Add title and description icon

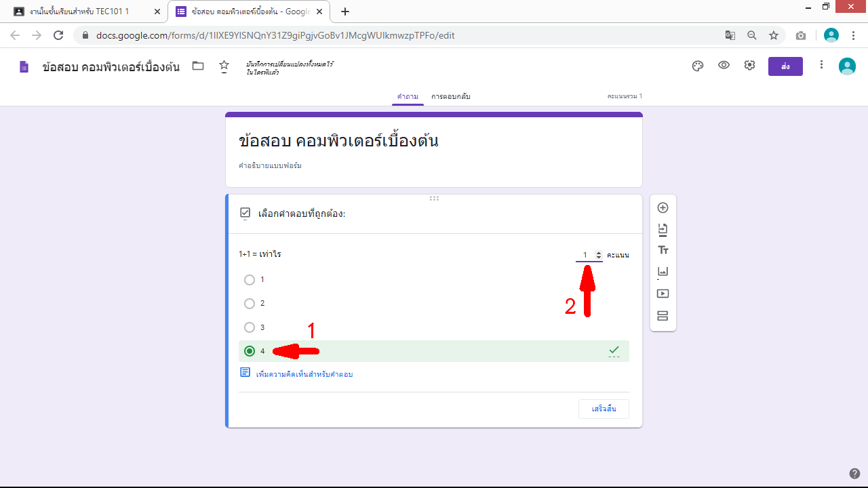pos(663,251)
